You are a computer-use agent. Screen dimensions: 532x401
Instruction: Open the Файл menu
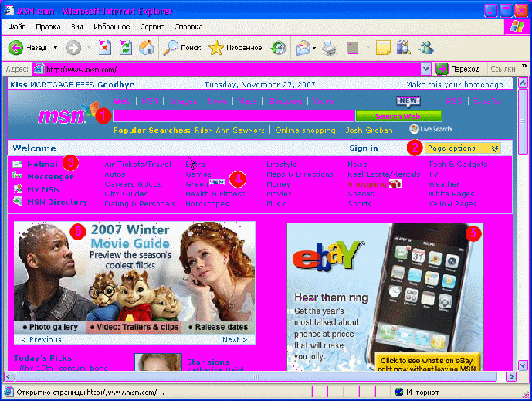(x=17, y=27)
